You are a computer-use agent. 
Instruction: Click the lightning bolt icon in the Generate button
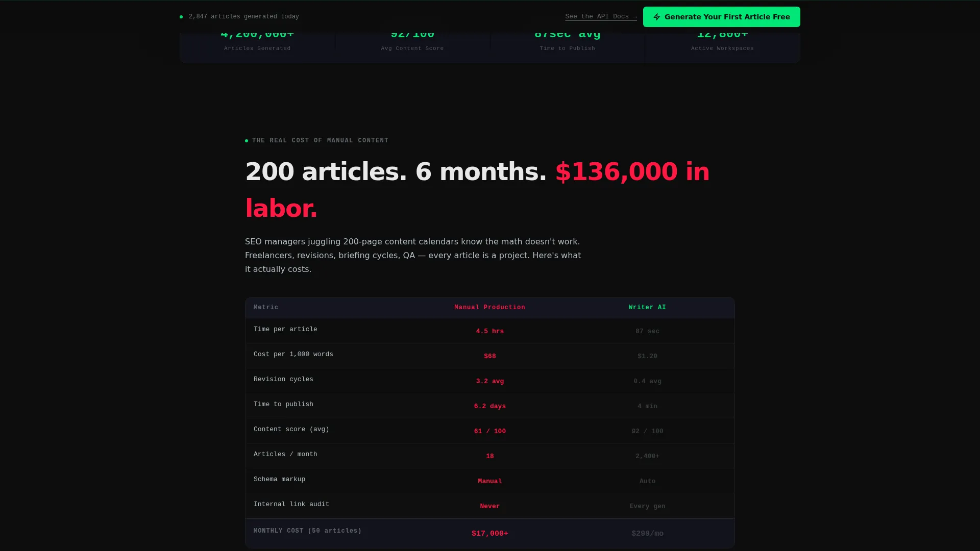[x=657, y=17]
